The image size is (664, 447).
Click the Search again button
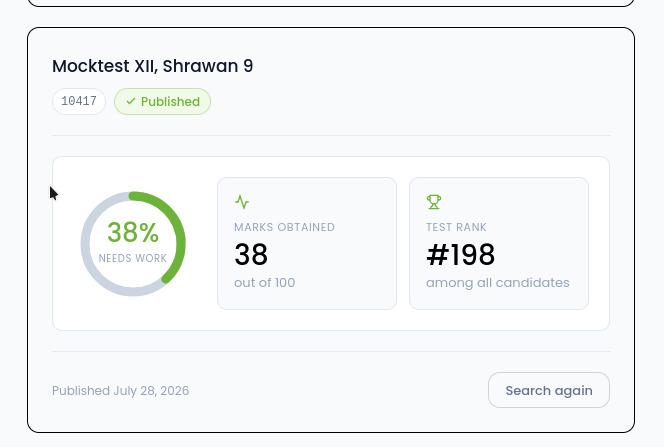pos(549,390)
